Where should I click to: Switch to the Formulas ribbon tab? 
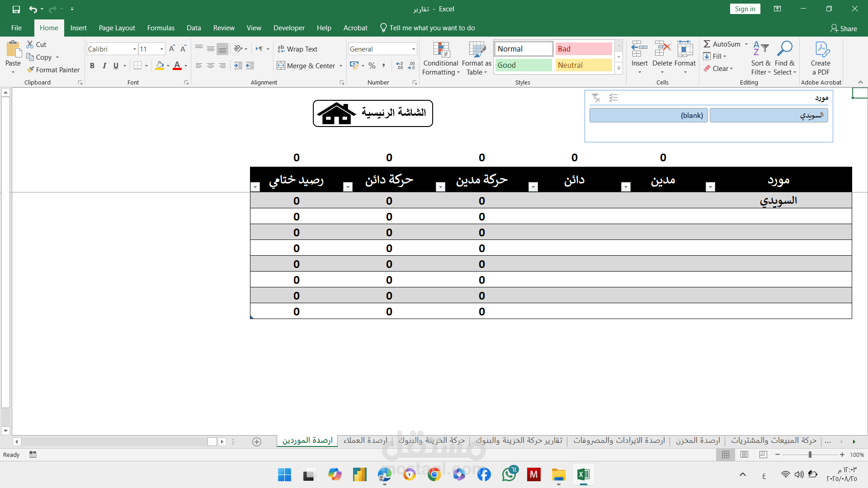coord(160,28)
